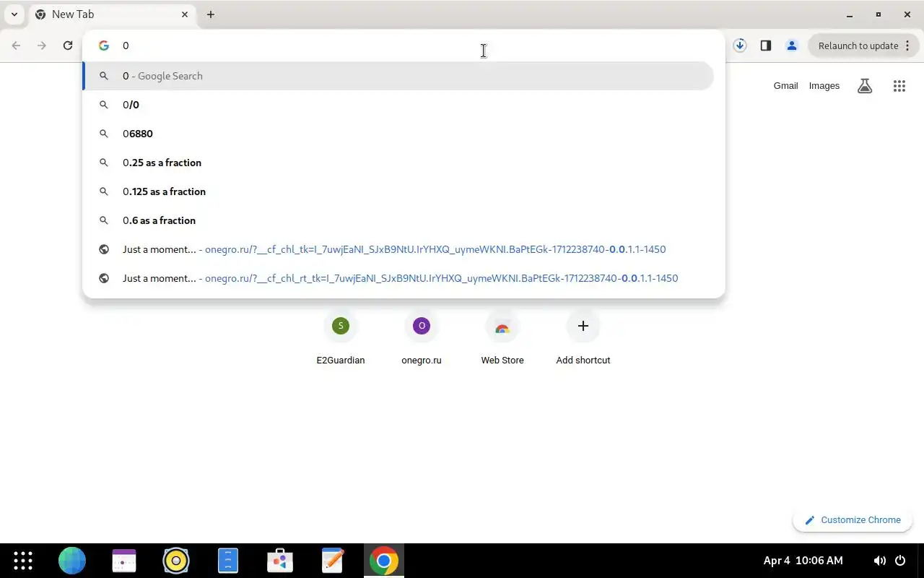Image resolution: width=924 pixels, height=578 pixels.
Task: Click the Google icon in the address bar
Action: click(x=104, y=46)
